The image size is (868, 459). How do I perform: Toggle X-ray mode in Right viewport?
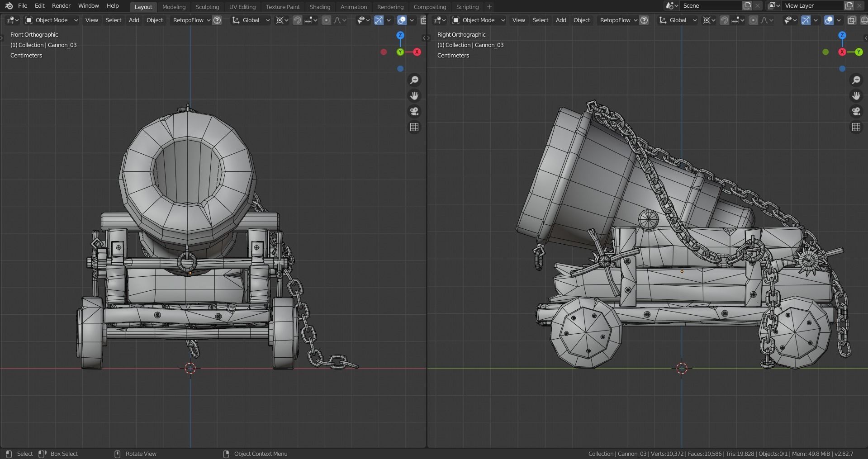[x=852, y=20]
